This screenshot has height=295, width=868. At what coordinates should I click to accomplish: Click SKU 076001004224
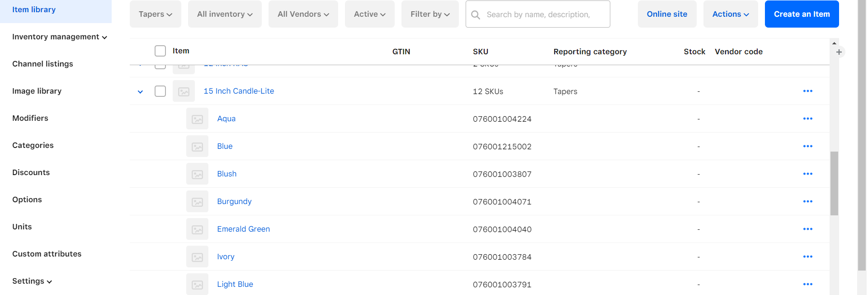pyautogui.click(x=502, y=119)
